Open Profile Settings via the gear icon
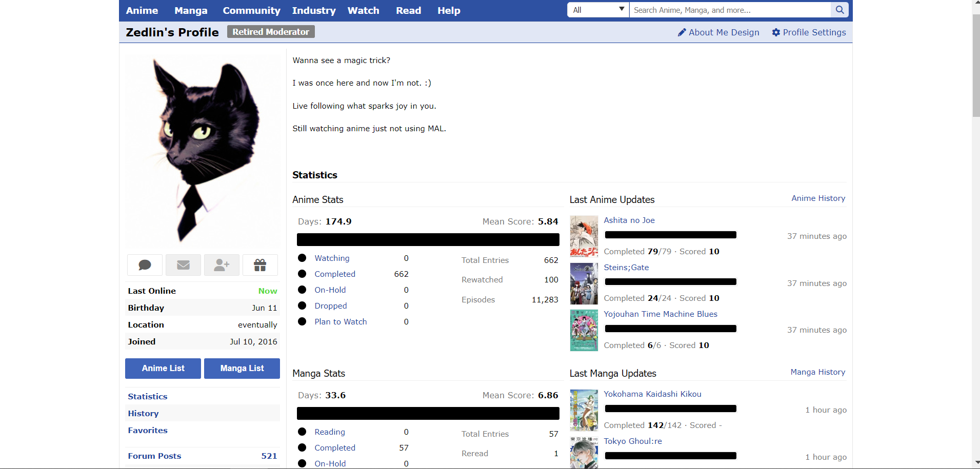Screen dimensions: 980x469 pos(775,32)
